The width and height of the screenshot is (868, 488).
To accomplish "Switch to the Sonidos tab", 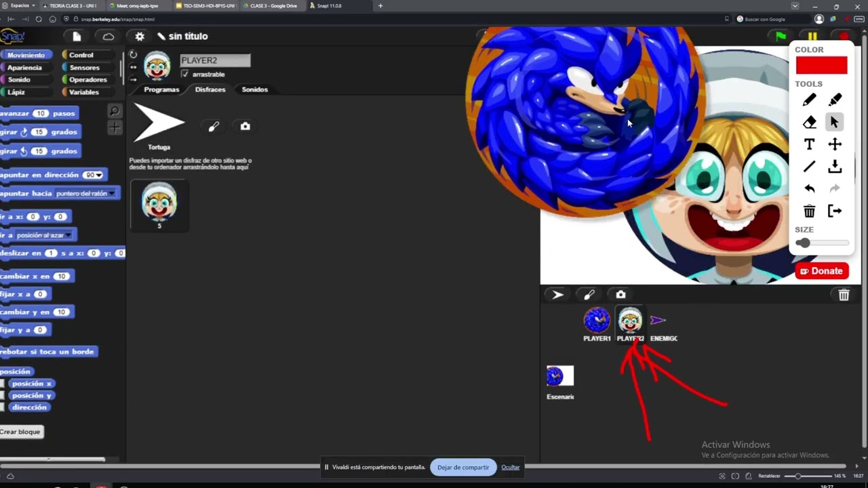I will (255, 89).
